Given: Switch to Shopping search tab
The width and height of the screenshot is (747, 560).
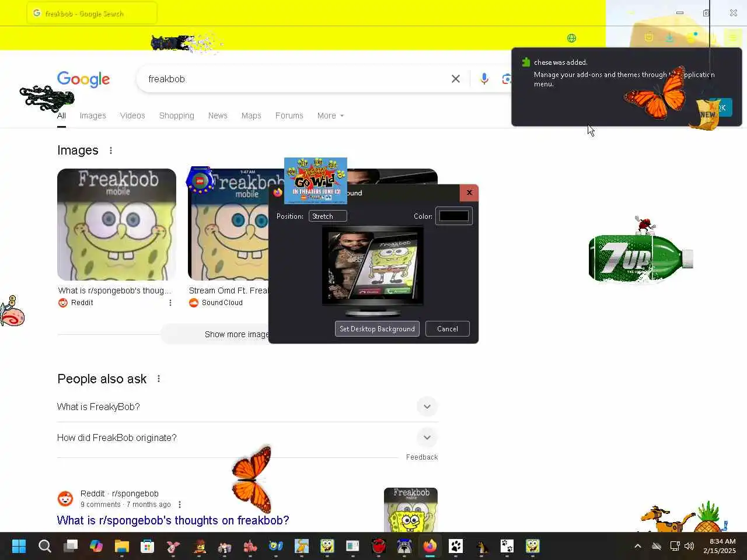Looking at the screenshot, I should pyautogui.click(x=177, y=116).
